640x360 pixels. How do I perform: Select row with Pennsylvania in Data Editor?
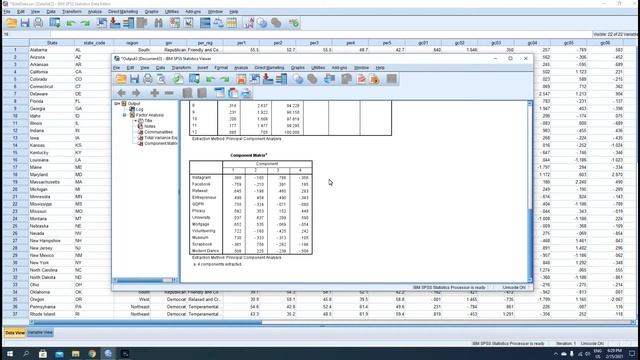[15, 307]
